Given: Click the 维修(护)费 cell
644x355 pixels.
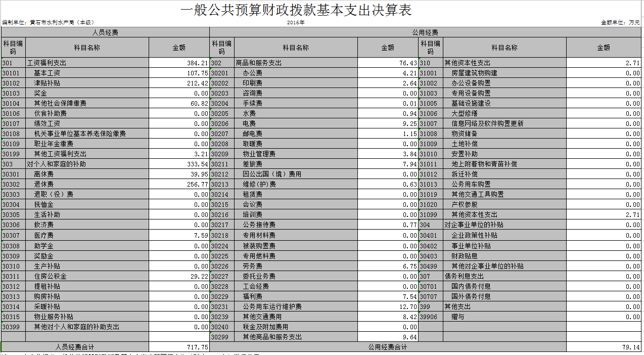Looking at the screenshot, I should point(296,185).
